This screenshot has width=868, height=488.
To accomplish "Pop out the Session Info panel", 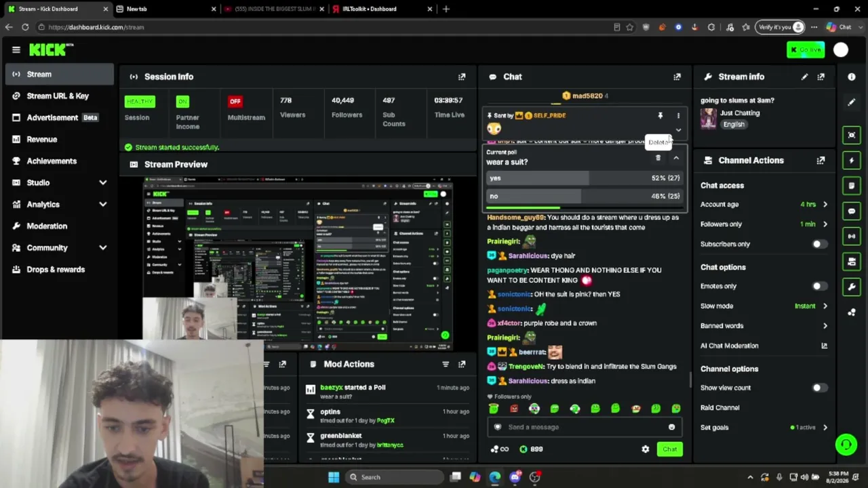I will pos(462,77).
